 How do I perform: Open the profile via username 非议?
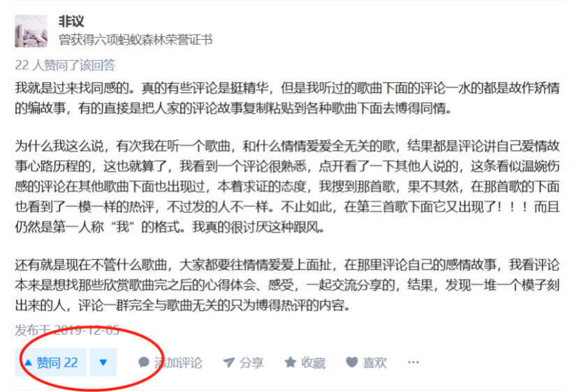point(71,22)
